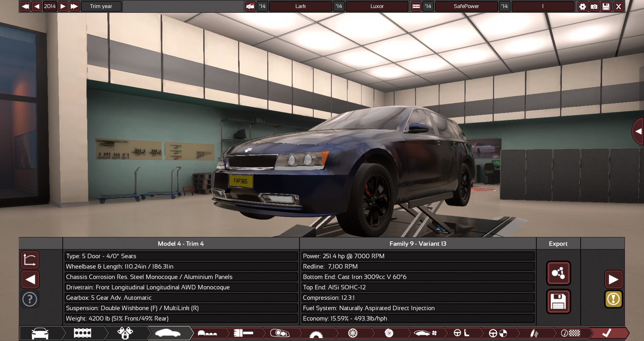Close the designer with X button
The height and width of the screenshot is (341, 644).
pos(619,6)
